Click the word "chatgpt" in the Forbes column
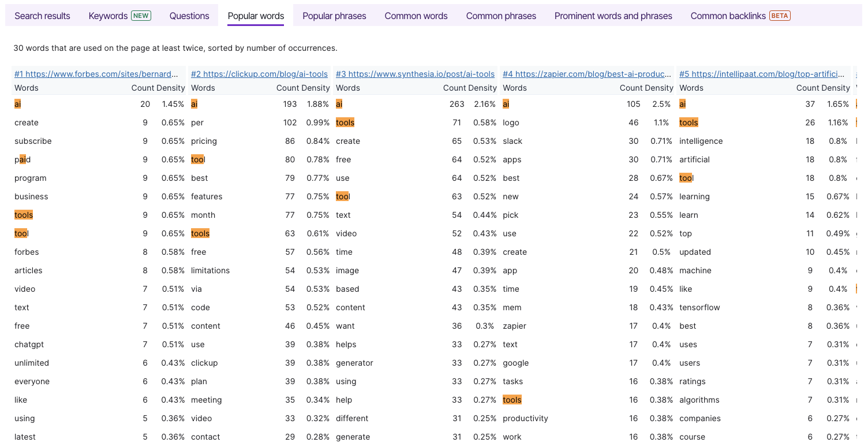This screenshot has height=446, width=868. [29, 344]
